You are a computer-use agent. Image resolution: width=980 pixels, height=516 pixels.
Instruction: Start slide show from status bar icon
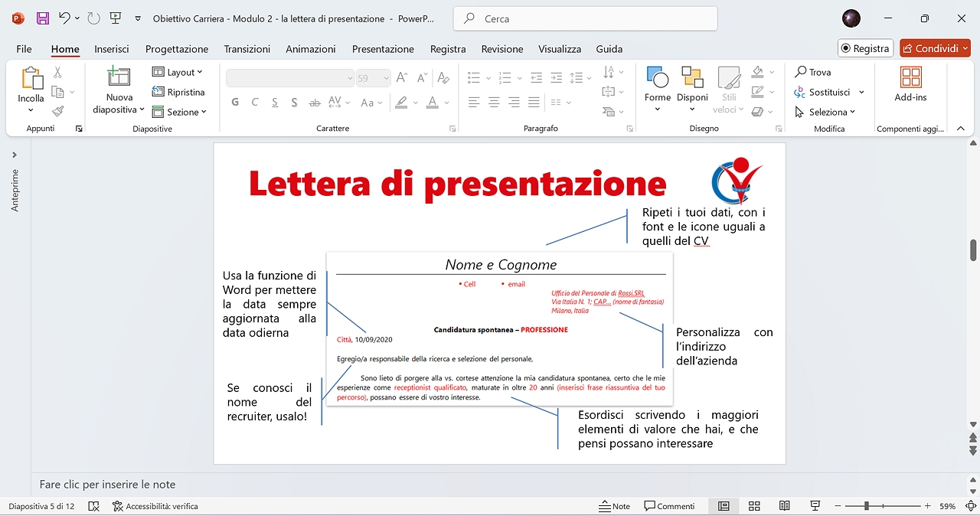[x=815, y=506]
